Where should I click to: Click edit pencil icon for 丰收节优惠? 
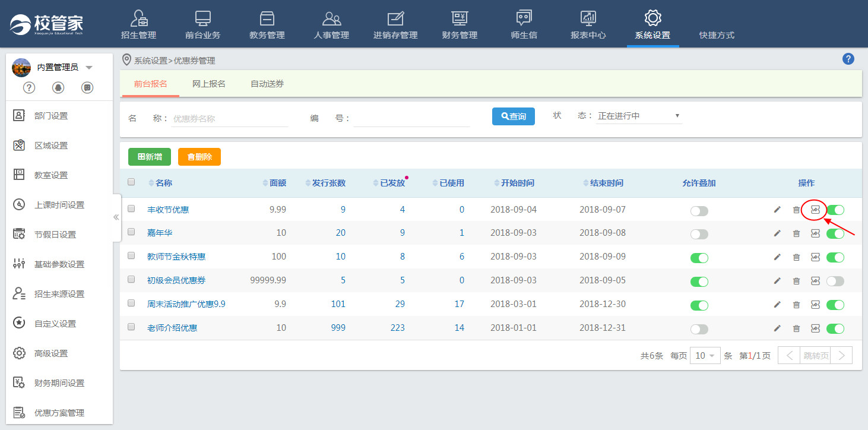(777, 210)
